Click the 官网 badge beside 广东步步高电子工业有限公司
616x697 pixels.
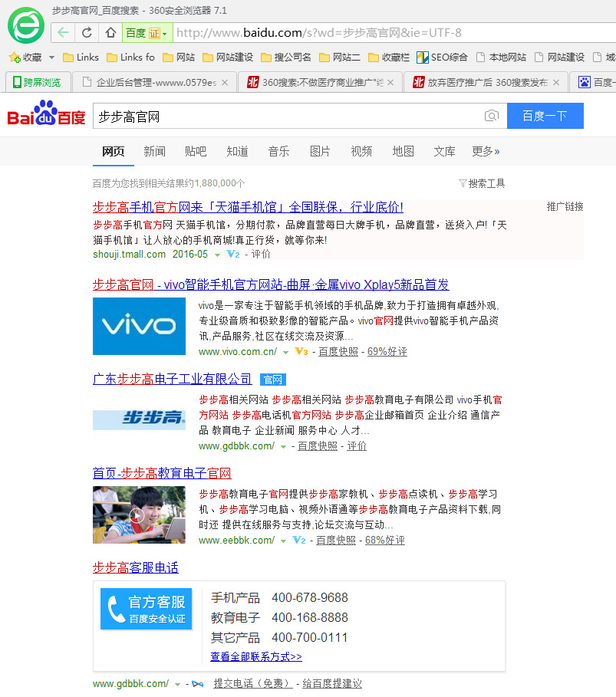[272, 380]
